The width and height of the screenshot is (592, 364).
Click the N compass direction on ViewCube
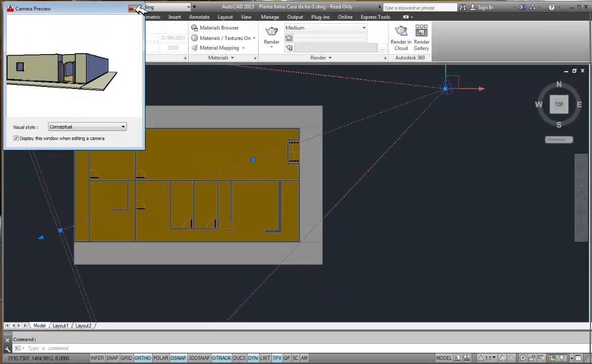[559, 84]
